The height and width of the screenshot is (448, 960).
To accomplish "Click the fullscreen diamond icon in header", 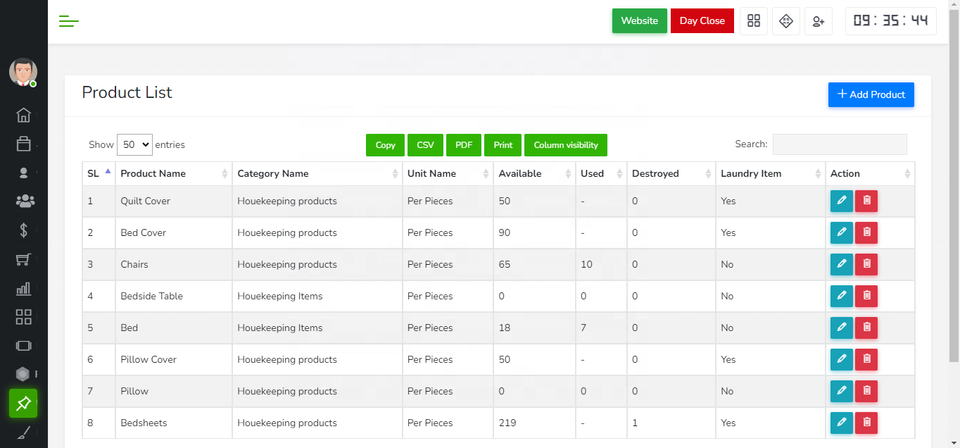I will pyautogui.click(x=786, y=21).
